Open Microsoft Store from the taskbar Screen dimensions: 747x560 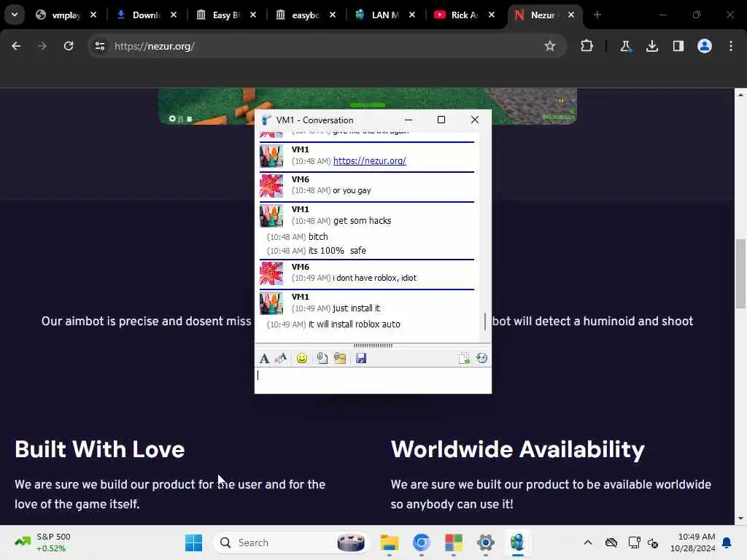[x=454, y=542]
